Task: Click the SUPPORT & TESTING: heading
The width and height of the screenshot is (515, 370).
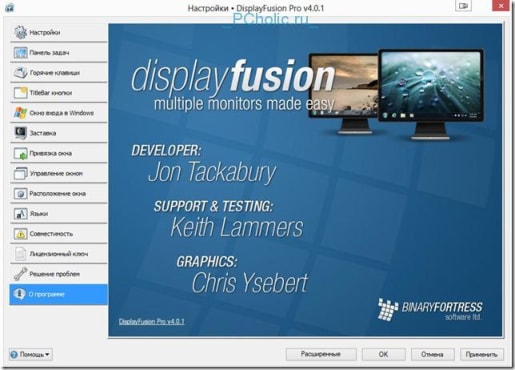Action: pos(213,206)
